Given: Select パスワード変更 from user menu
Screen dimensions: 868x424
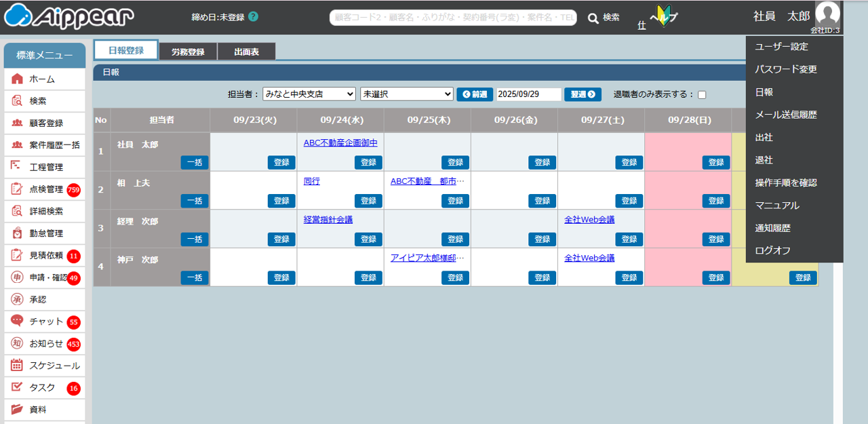Looking at the screenshot, I should pos(786,69).
